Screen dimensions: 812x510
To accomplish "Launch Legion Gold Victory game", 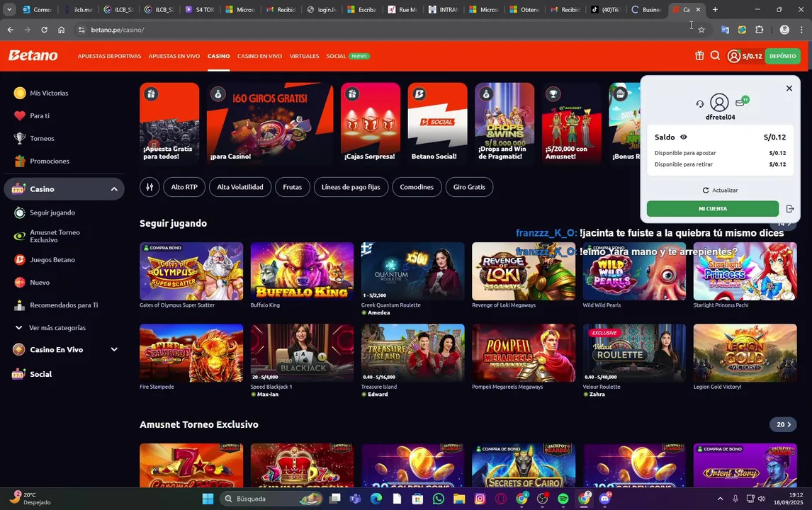I will click(745, 353).
